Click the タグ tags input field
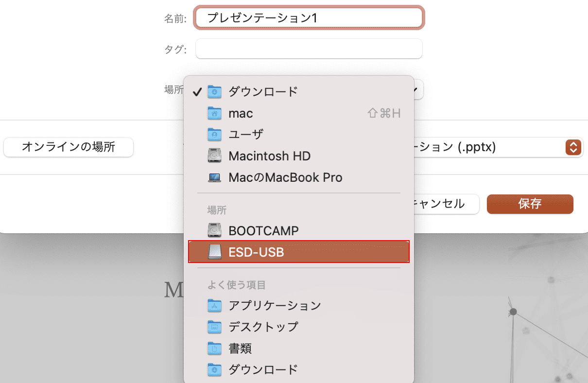Viewport: 588px width, 383px height. pyautogui.click(x=309, y=49)
